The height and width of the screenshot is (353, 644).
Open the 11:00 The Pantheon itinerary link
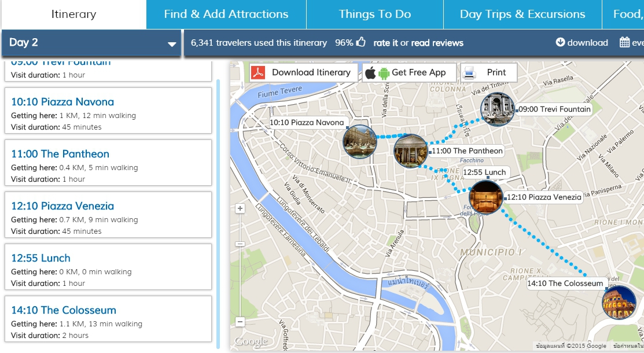coord(60,154)
